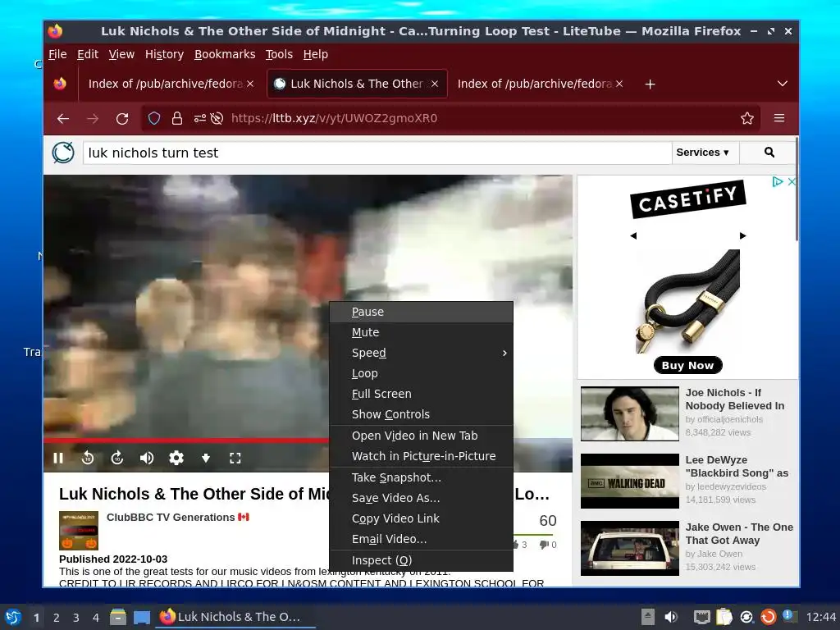Expand the list all tabs chevron
This screenshot has width=840, height=630.
click(782, 84)
